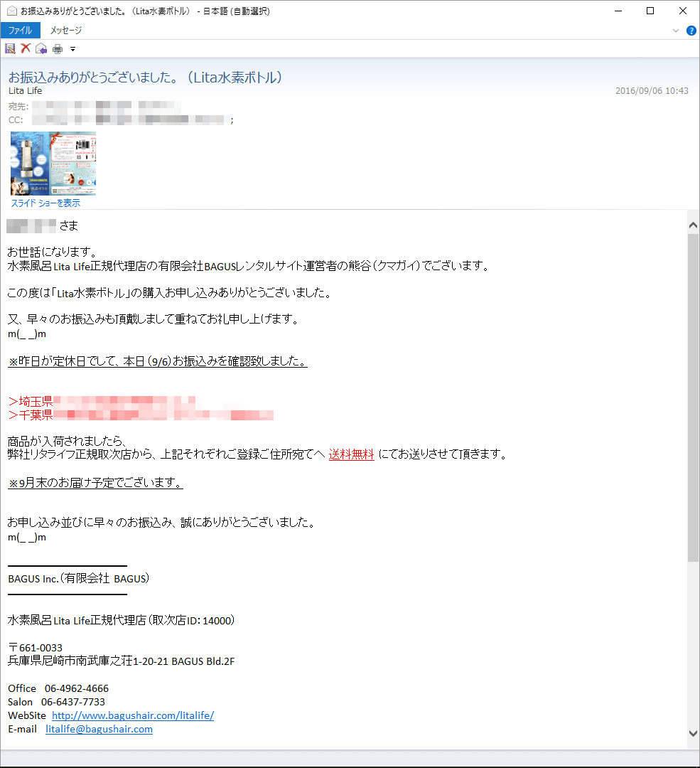This screenshot has height=768, width=700.
Task: Collapse the ribbon with the chevron arrow
Action: pyautogui.click(x=676, y=31)
